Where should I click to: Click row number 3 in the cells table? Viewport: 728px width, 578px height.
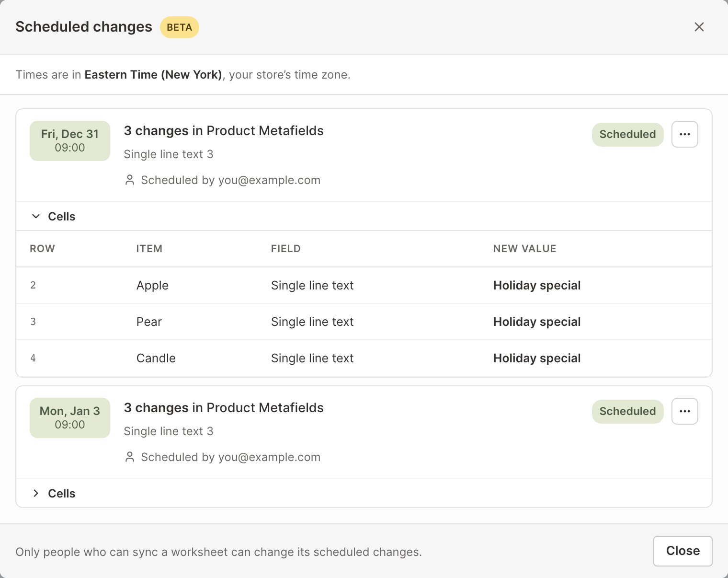[33, 322]
